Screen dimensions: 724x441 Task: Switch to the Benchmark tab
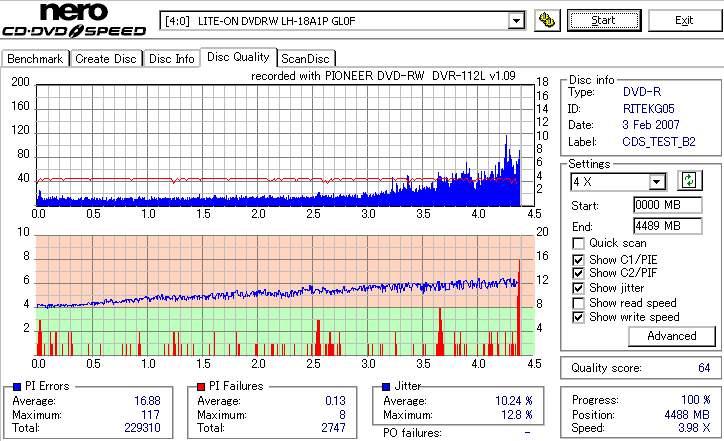pyautogui.click(x=35, y=59)
